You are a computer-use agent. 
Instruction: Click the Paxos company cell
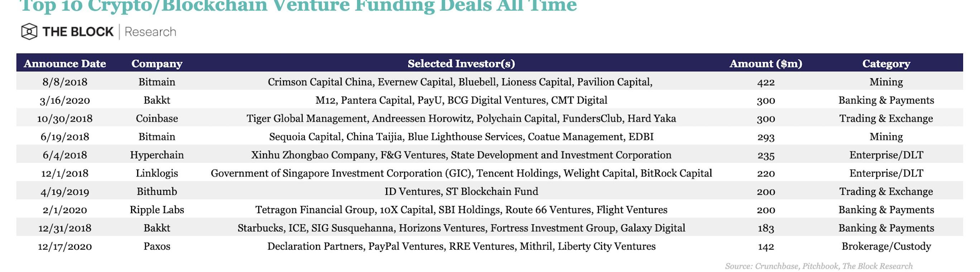coord(157,246)
